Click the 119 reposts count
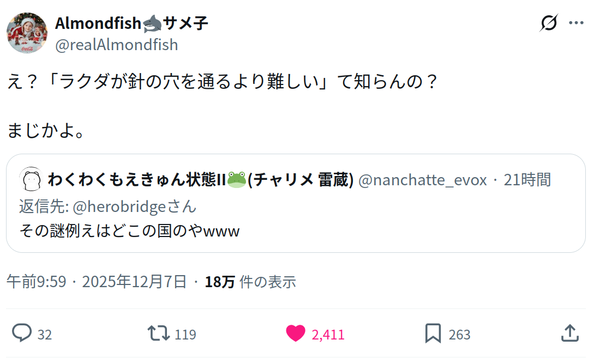The height and width of the screenshot is (364, 594). tap(185, 334)
